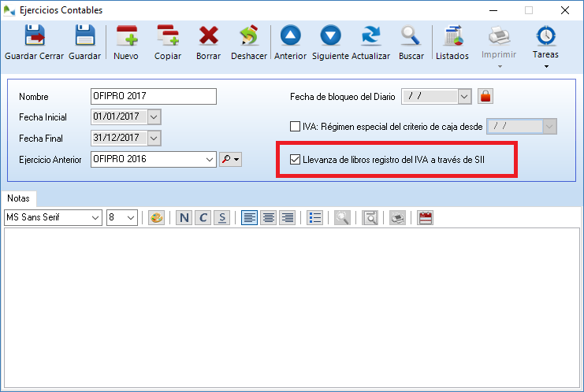Uncheck Llevanza de libros registro del IVA SII
The image size is (584, 392).
[295, 160]
